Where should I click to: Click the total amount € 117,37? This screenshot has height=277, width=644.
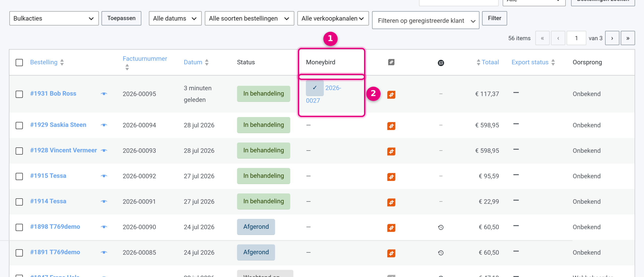point(487,94)
